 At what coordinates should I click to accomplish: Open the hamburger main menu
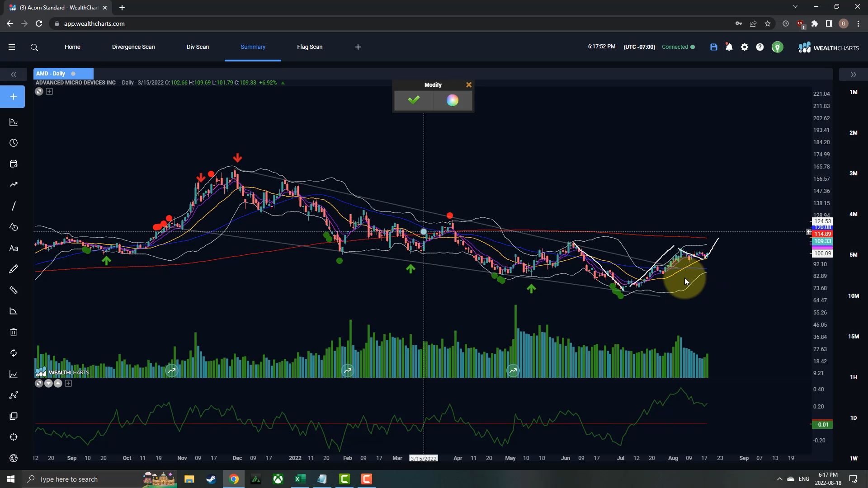(x=12, y=47)
